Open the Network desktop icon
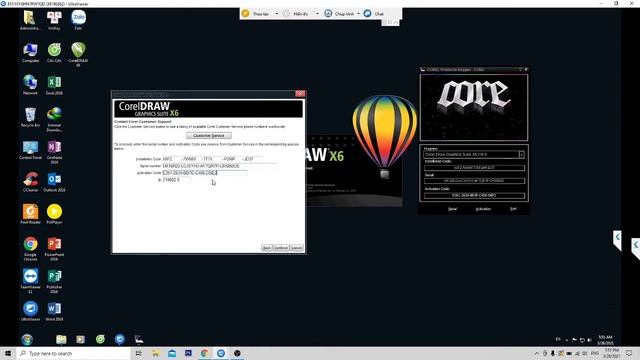Viewport: 640px width, 360px height. (x=30, y=85)
